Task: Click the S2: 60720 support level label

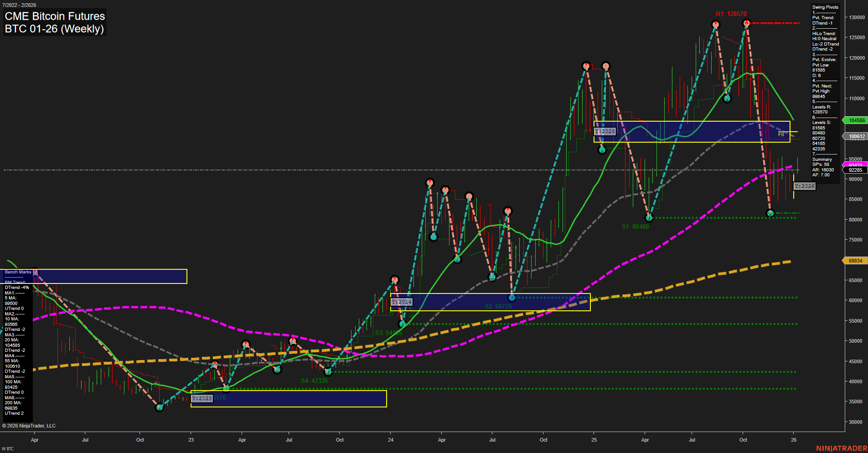Action: pyautogui.click(x=498, y=306)
